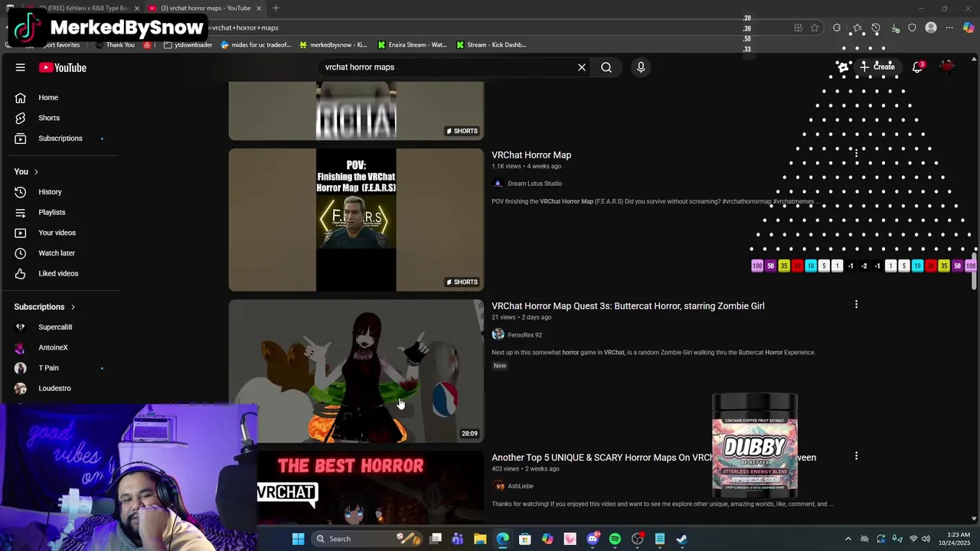Open Edge profile icon

pos(931,28)
